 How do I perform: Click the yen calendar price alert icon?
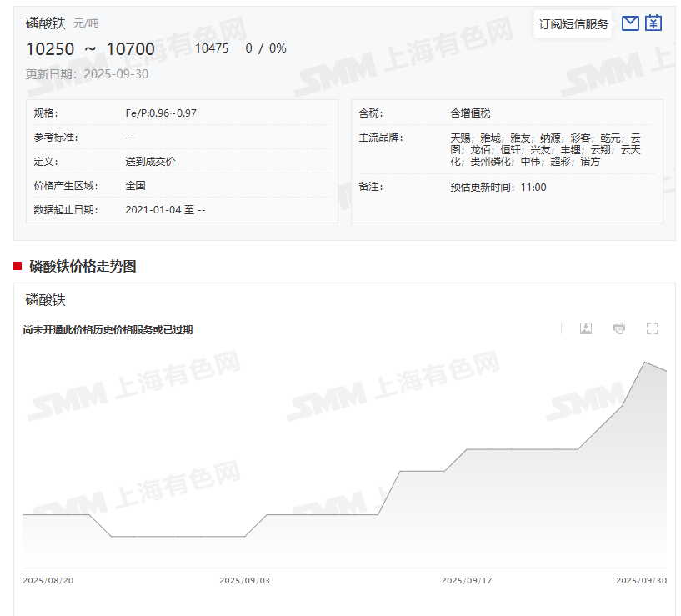(x=653, y=23)
